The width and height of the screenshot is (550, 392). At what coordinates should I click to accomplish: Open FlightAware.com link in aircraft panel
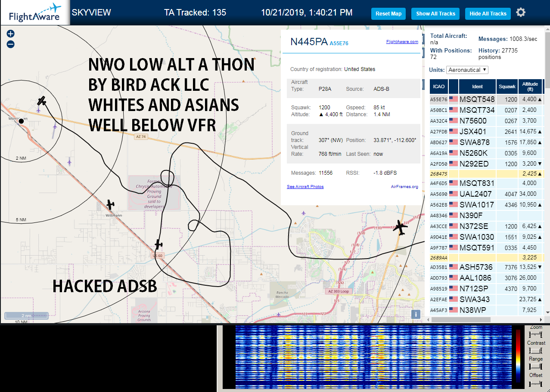[402, 42]
